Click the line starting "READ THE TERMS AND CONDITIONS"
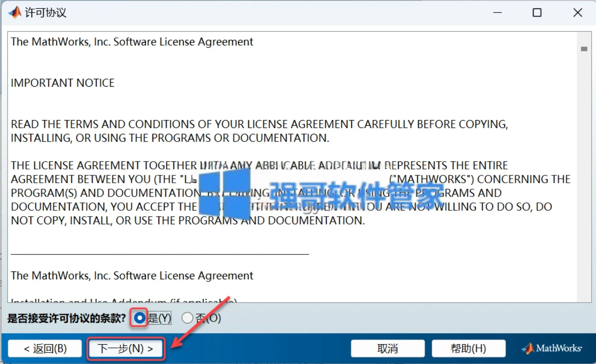 tap(259, 124)
